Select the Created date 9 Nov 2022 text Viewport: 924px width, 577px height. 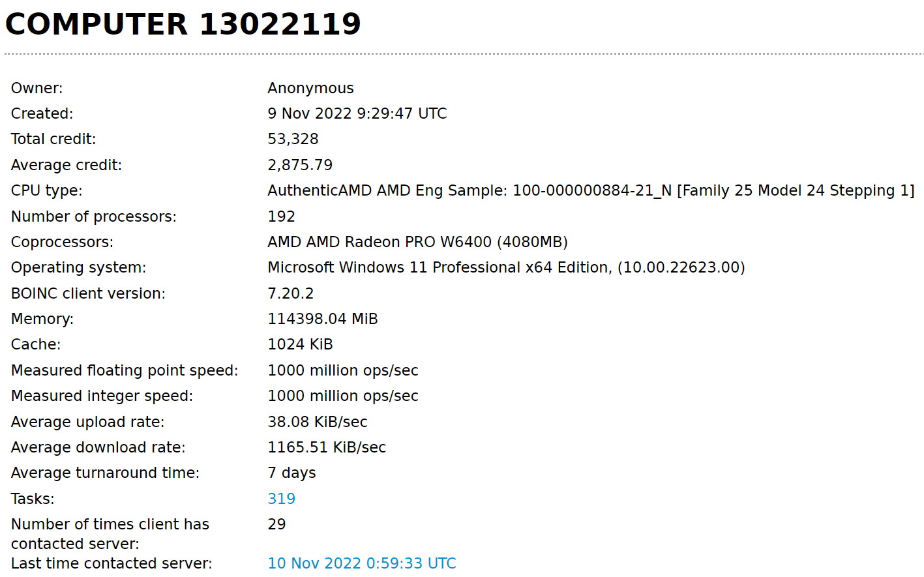(357, 113)
